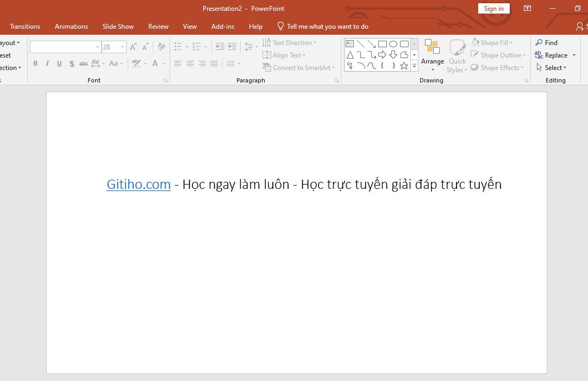Click the Gitiho.com hyperlink on the slide
Screen dimensions: 588x381
[x=139, y=184]
